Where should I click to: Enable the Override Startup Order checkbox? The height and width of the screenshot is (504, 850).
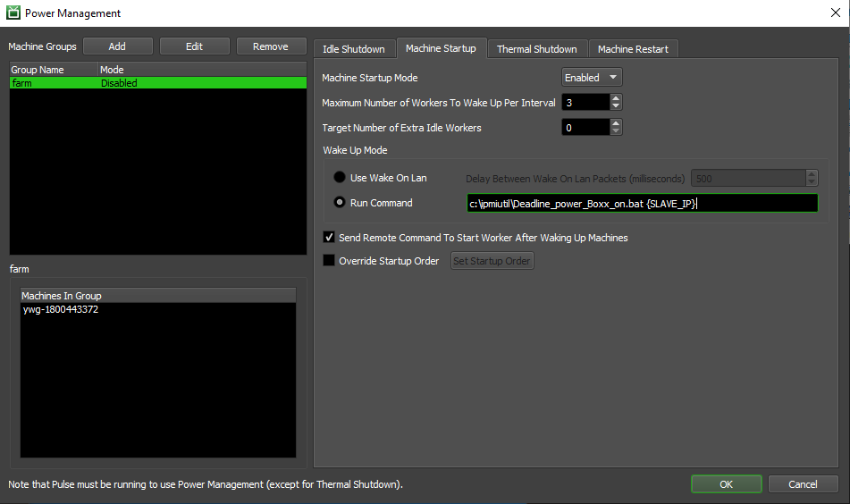coord(329,261)
